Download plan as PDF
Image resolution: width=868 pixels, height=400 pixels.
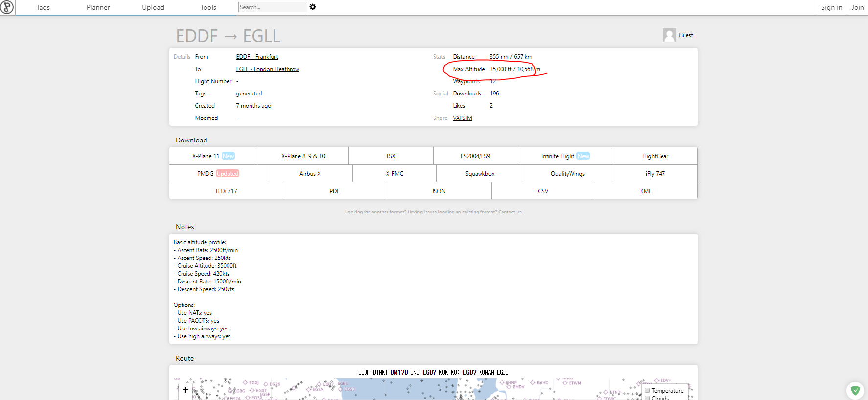tap(334, 191)
